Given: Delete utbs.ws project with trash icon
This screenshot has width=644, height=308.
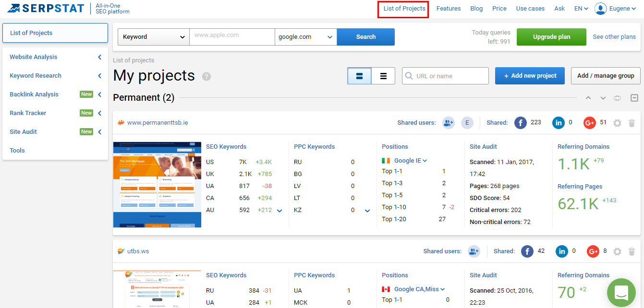Looking at the screenshot, I should [x=632, y=251].
